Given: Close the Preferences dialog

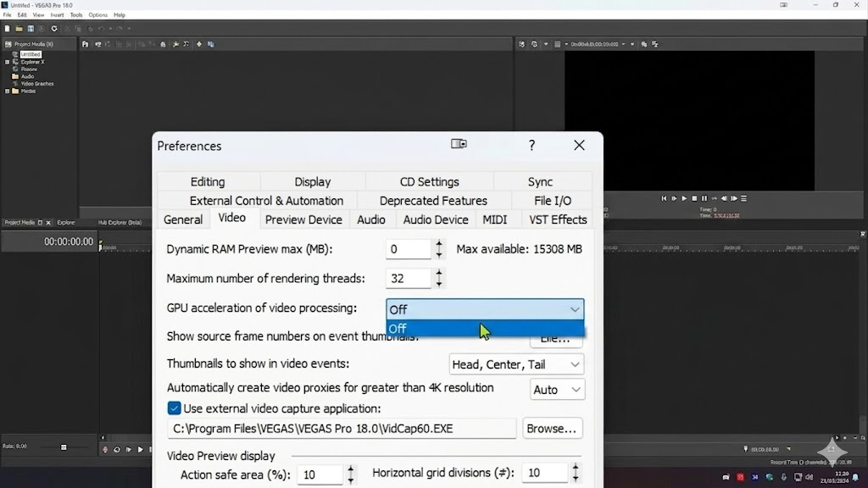Looking at the screenshot, I should tap(579, 146).
